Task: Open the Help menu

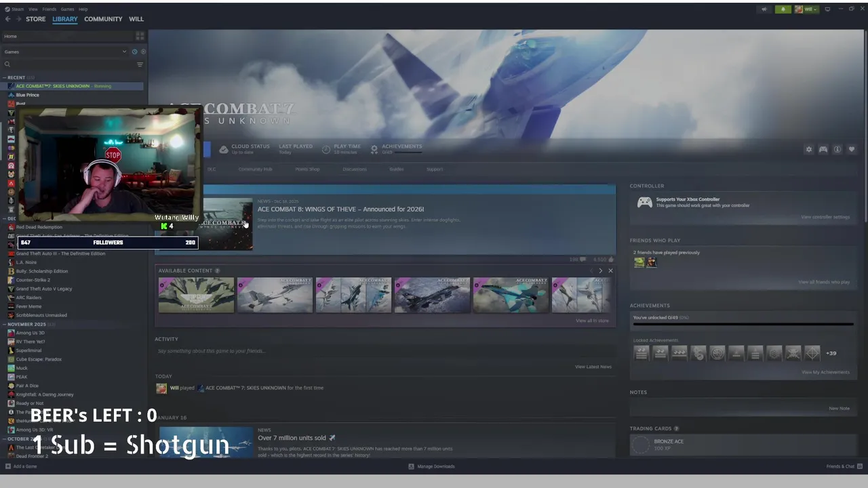Action: pos(83,9)
